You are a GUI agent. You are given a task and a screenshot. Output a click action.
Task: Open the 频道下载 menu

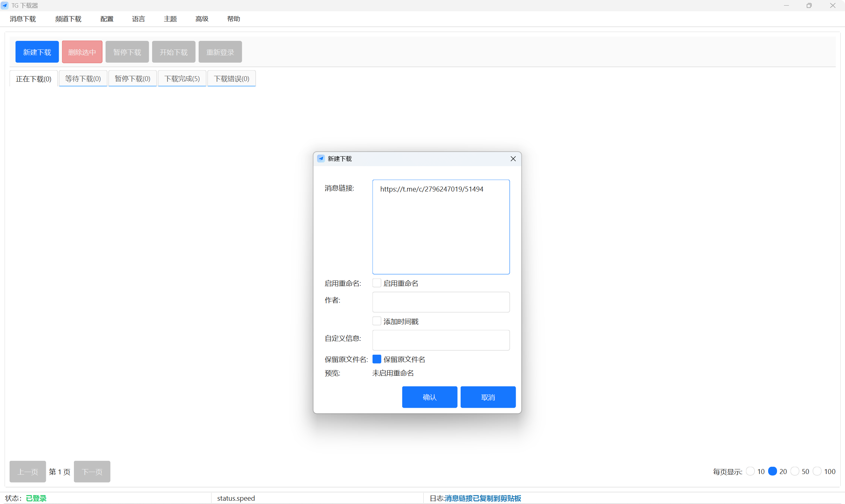[x=68, y=19]
